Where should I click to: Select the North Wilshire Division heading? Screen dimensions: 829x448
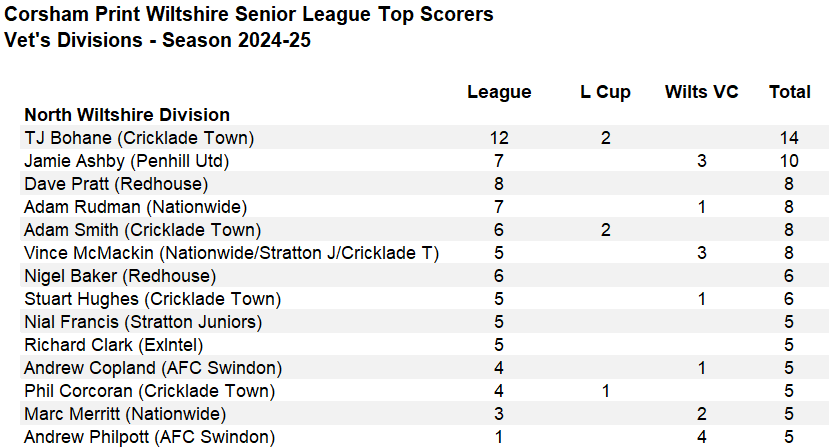pos(127,115)
